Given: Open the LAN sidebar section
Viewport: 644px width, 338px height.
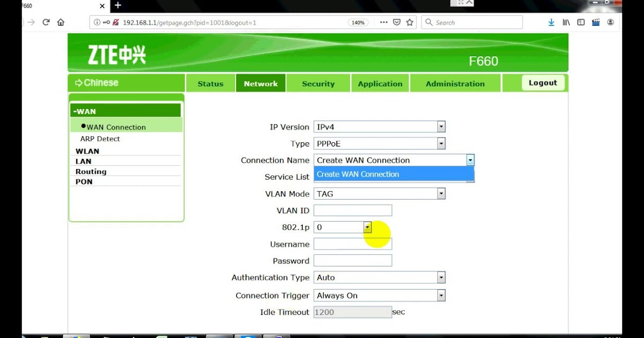Looking at the screenshot, I should point(83,161).
